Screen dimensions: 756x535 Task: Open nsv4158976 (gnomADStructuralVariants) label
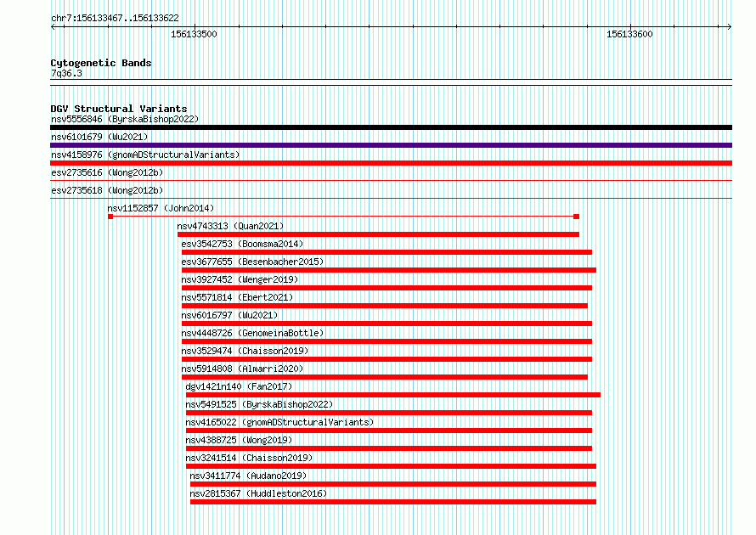coord(145,155)
